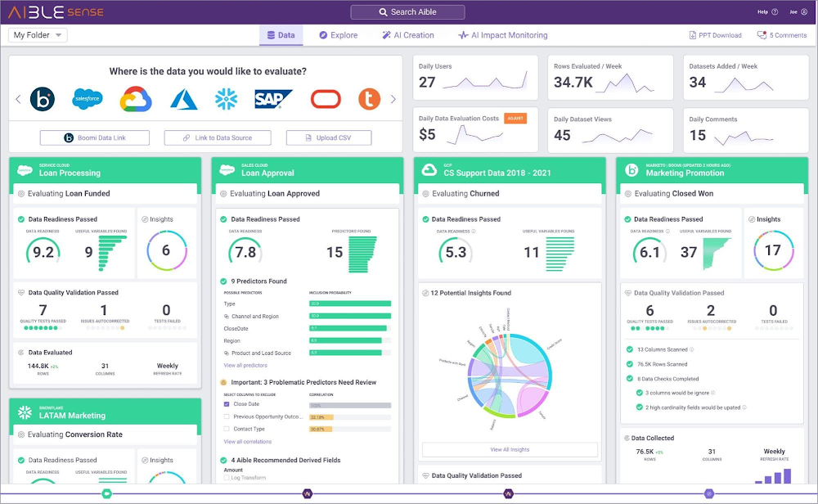
Task: Select the orange 't' Talend data source logo
Action: click(x=369, y=99)
